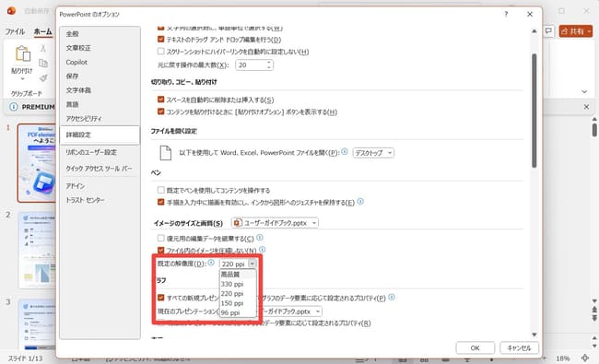Click the Cut scissors icon in ribbon
This screenshot has width=599, height=364.
[43, 48]
